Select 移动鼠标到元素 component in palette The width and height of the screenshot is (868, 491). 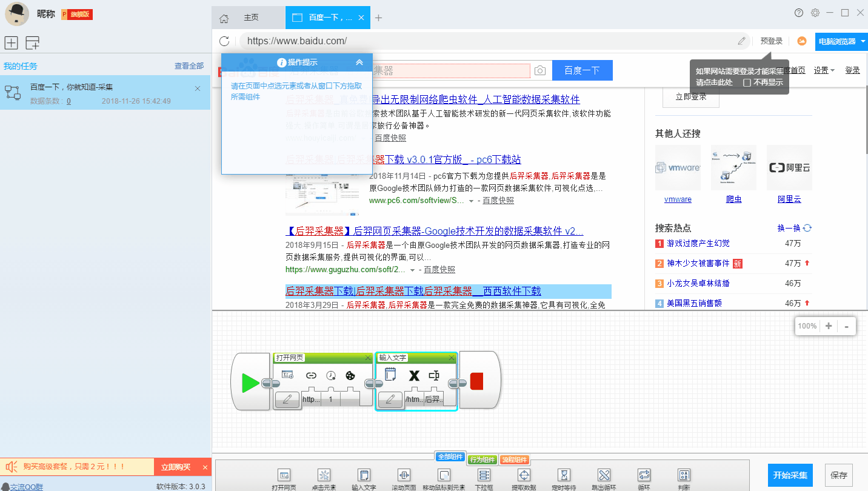[444, 479]
